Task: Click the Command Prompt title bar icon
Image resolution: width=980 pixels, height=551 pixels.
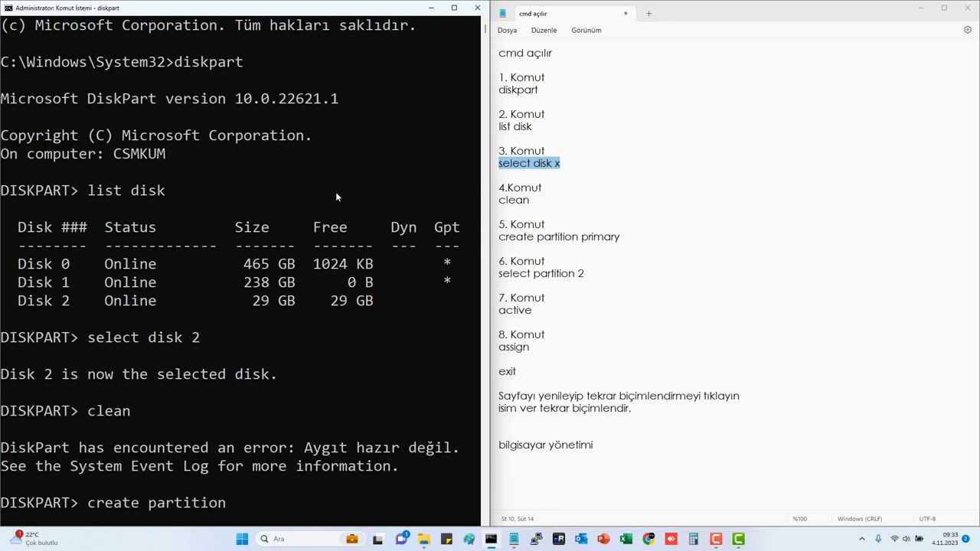Action: [8, 8]
